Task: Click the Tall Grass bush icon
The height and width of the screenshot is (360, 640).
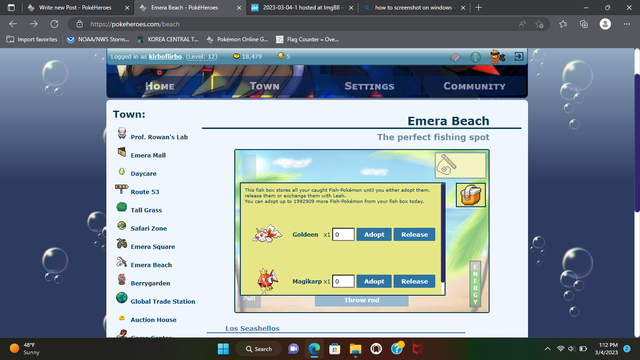Action: (x=122, y=207)
